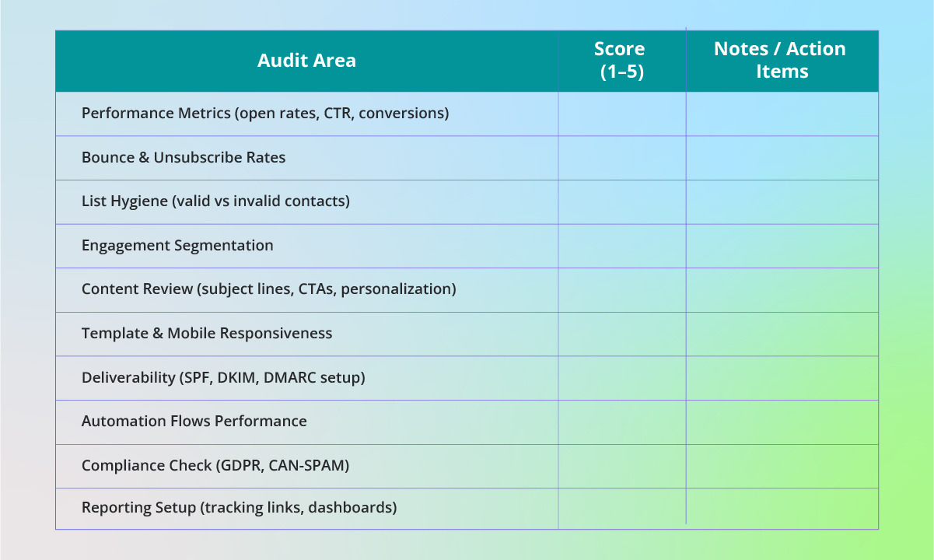Click the Notes cell for List Hygiene
This screenshot has width=934, height=560.
point(782,202)
